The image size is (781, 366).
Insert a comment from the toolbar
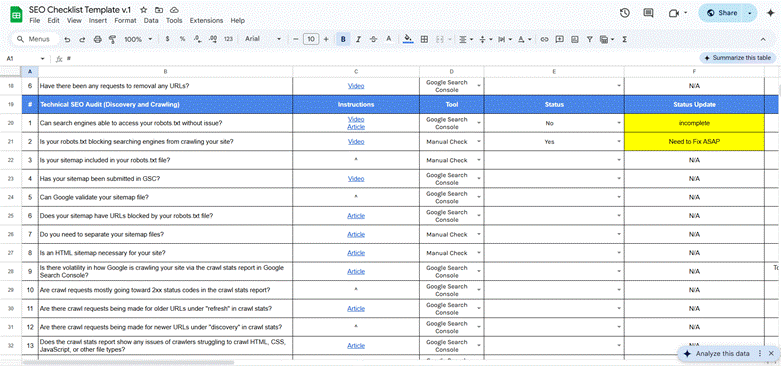[x=559, y=39]
